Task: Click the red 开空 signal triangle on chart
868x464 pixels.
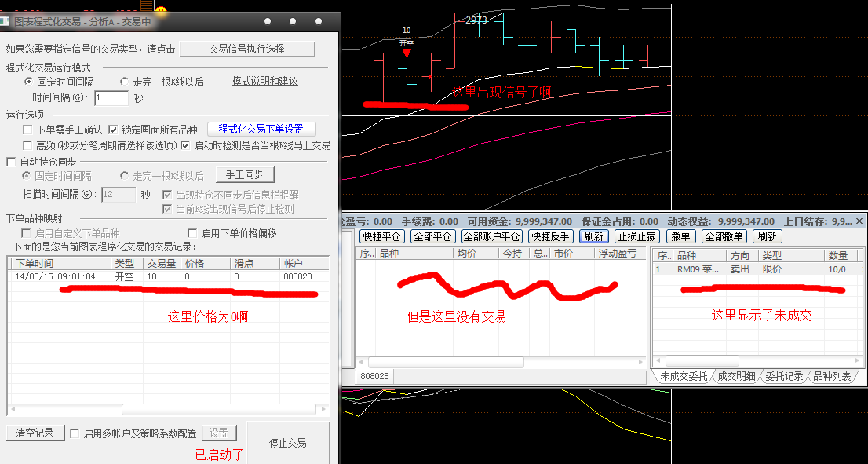Action: pos(406,54)
